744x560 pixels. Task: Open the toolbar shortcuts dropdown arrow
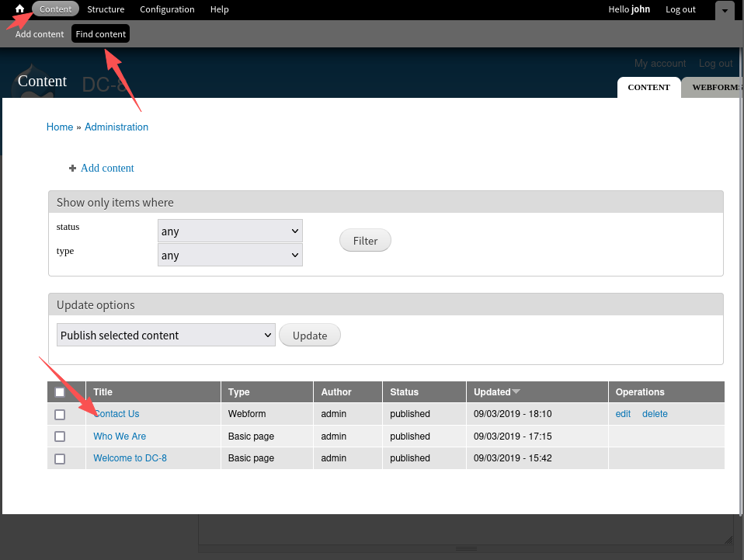coord(724,10)
